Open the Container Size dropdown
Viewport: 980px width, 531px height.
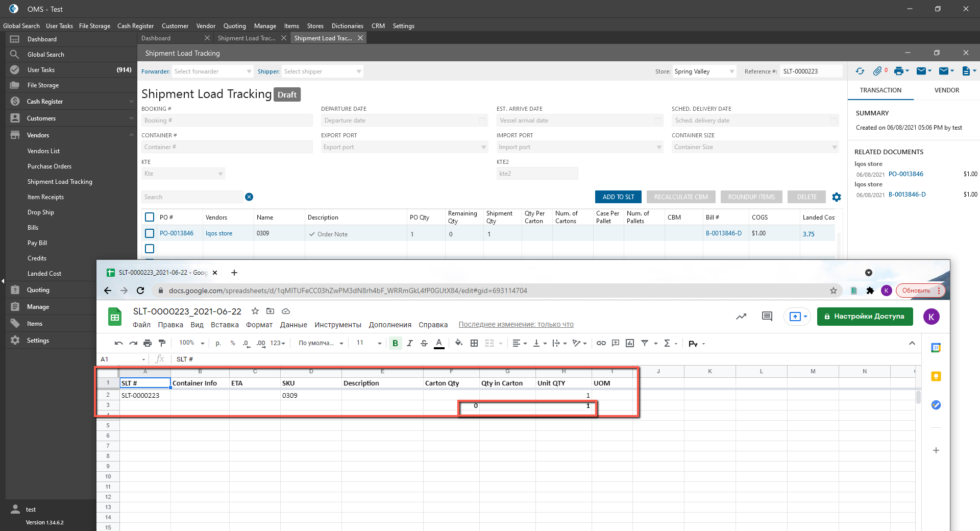754,147
